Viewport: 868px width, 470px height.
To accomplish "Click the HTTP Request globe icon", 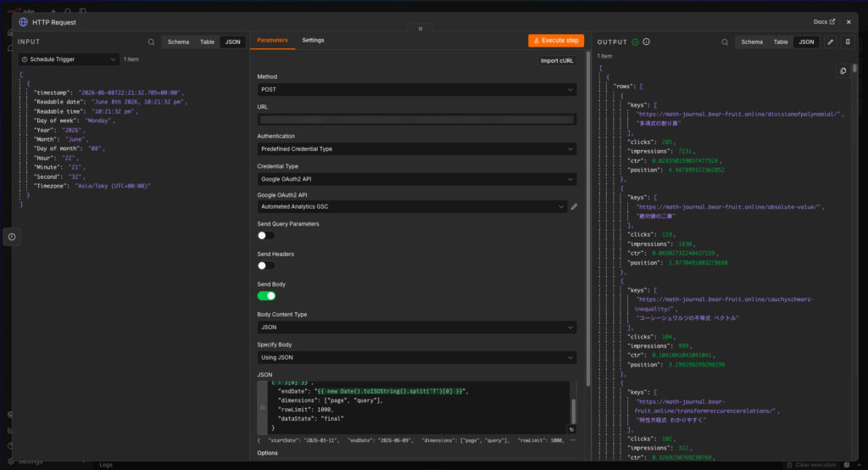I will [x=23, y=22].
